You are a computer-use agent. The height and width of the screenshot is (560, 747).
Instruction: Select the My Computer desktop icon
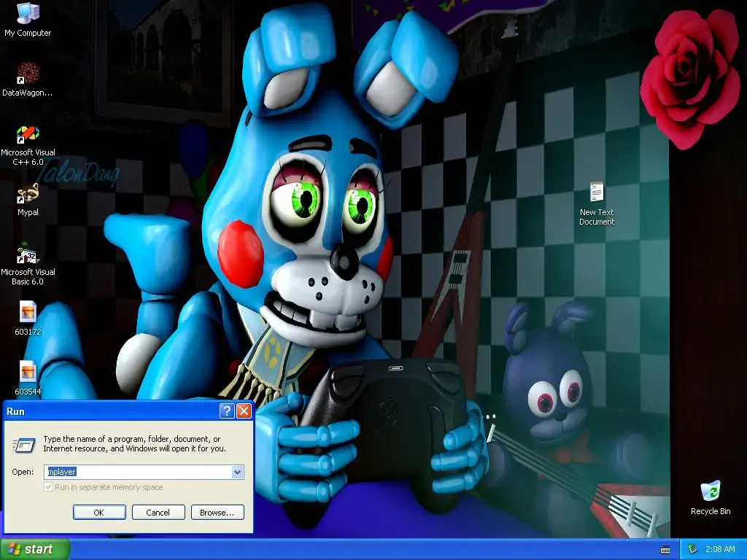coord(28,19)
